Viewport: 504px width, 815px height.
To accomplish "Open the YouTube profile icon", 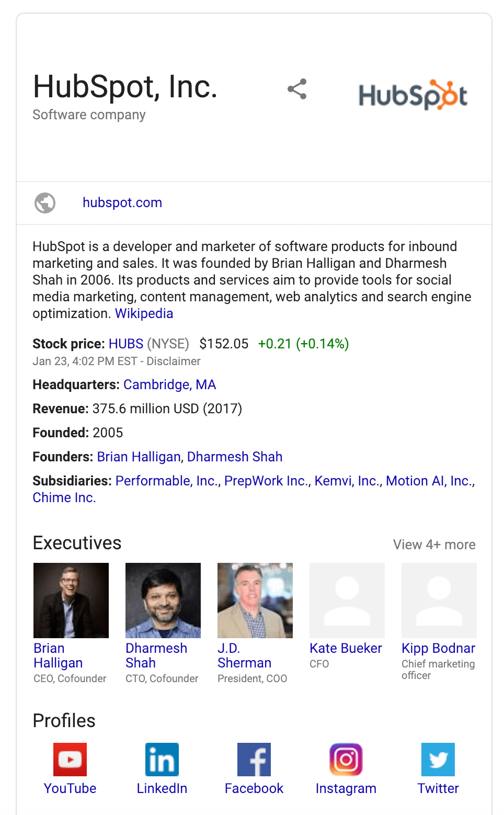I will 70,760.
